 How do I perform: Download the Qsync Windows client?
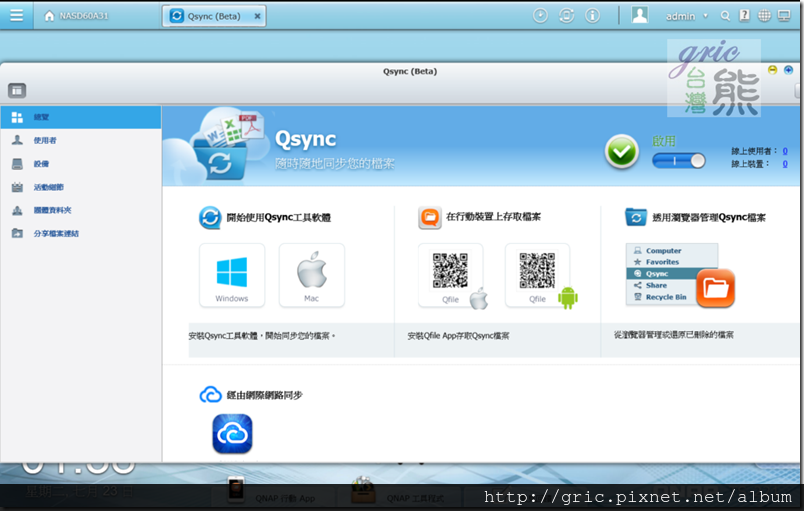tap(232, 275)
